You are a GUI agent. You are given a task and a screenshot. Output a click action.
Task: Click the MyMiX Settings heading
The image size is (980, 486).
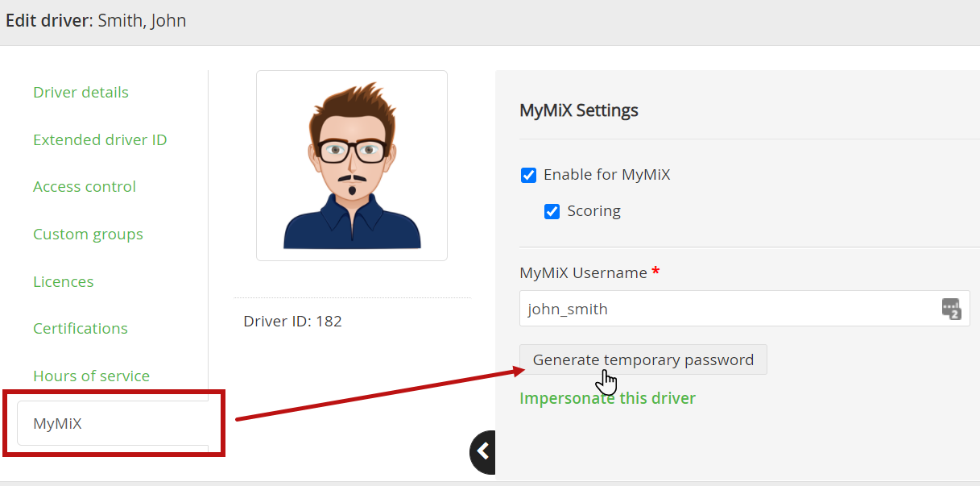click(x=579, y=110)
